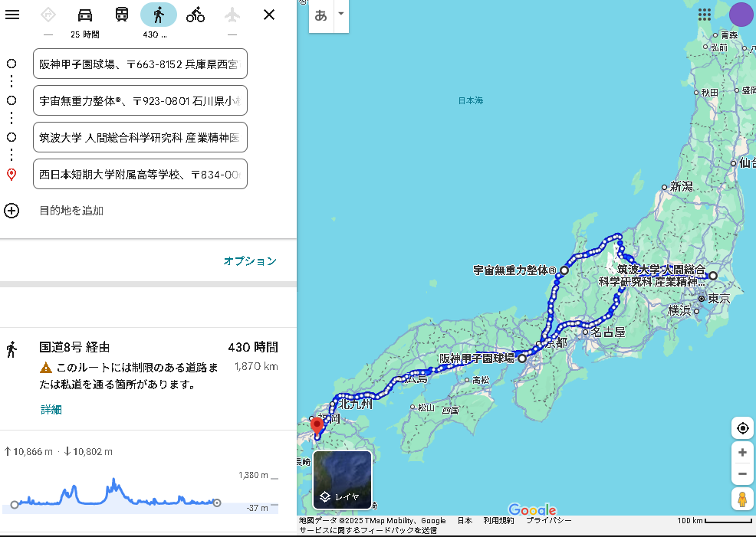The width and height of the screenshot is (756, 537).
Task: Click the 日本海 sea label
Action: 471,100
